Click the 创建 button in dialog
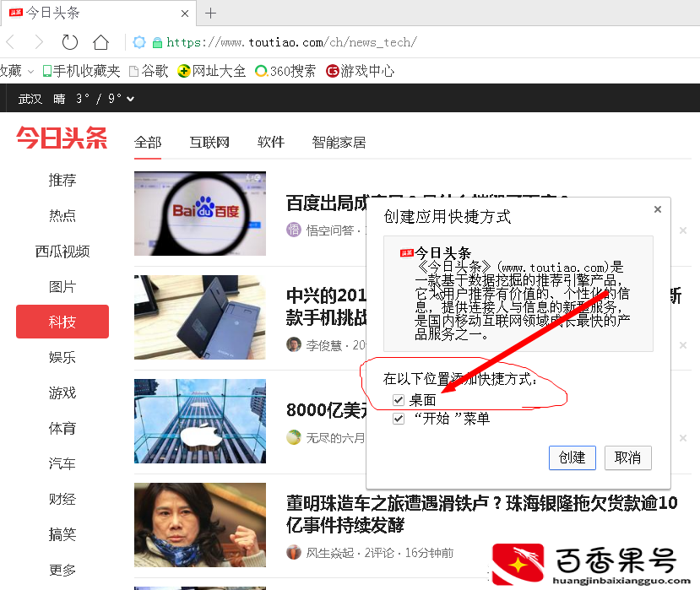The image size is (700, 590). coord(572,457)
